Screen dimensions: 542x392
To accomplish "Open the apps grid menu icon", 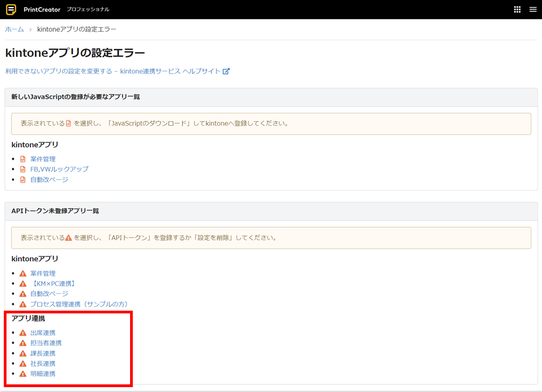I will point(517,9).
